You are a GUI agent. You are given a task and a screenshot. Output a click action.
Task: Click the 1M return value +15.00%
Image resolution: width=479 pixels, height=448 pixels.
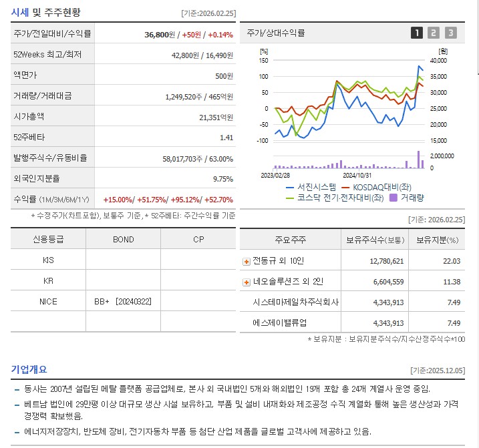point(118,200)
